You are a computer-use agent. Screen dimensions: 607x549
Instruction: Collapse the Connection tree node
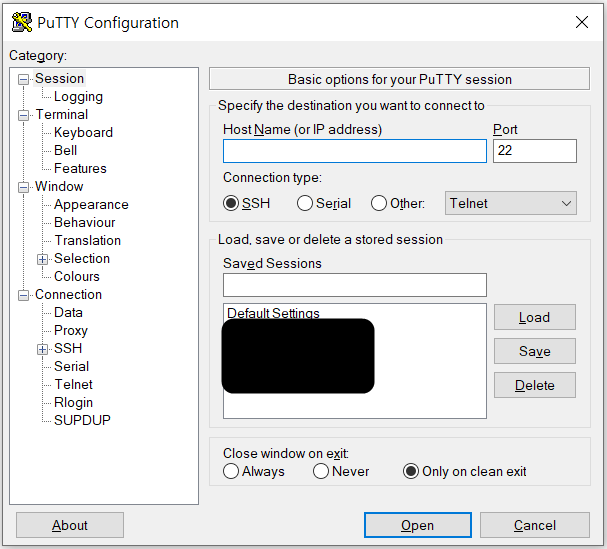[x=24, y=295]
